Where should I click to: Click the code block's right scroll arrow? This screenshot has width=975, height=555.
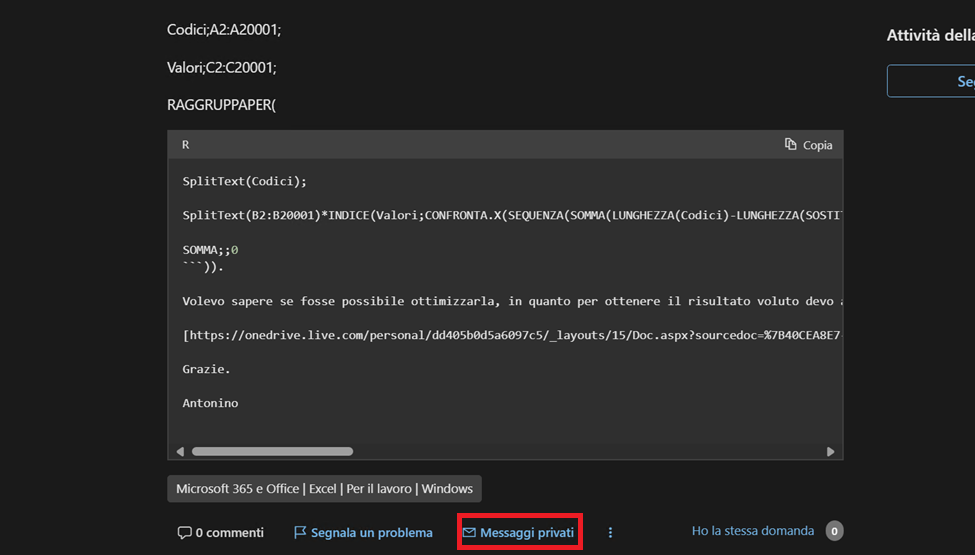[x=830, y=452]
